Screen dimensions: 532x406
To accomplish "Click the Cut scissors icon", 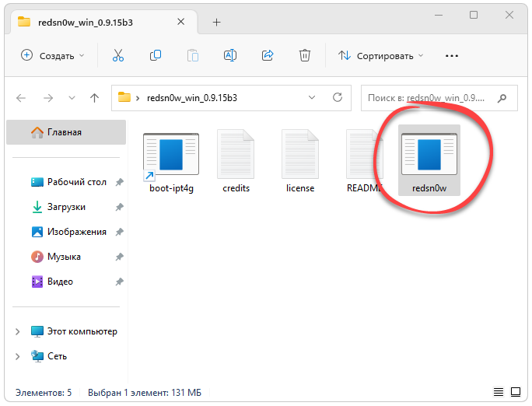I will click(x=118, y=55).
